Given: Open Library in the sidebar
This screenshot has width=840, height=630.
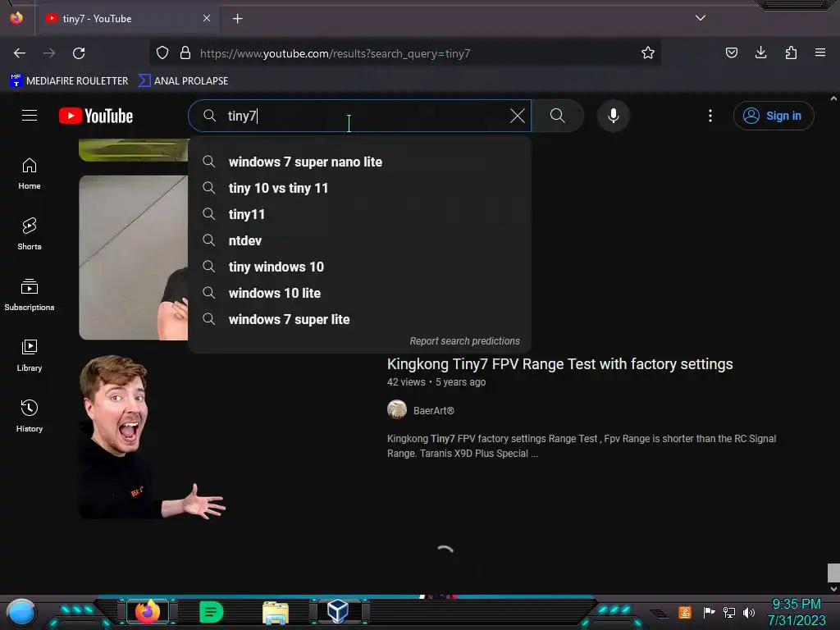Looking at the screenshot, I should [x=30, y=356].
